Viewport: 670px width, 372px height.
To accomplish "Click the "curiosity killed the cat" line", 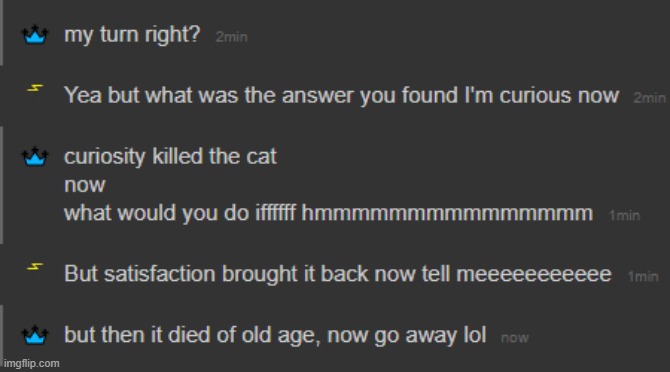I will click(170, 156).
